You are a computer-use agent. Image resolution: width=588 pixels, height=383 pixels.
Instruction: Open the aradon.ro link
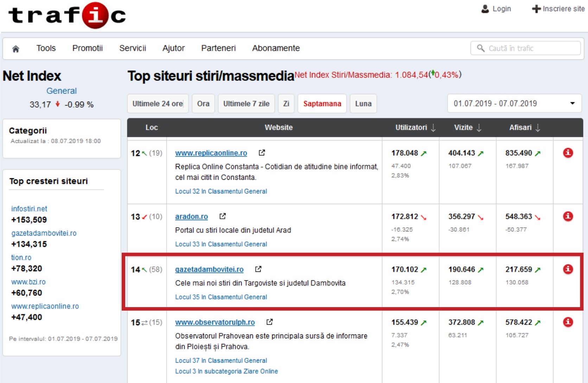click(x=191, y=217)
